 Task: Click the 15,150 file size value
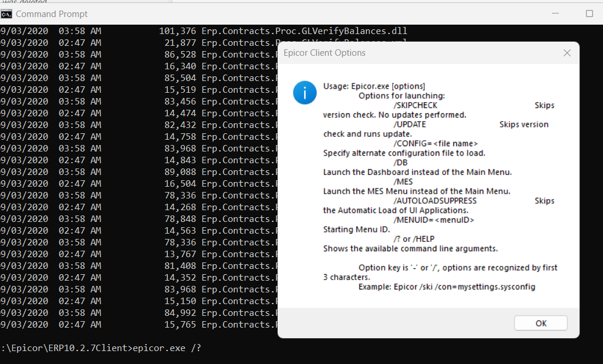point(180,301)
